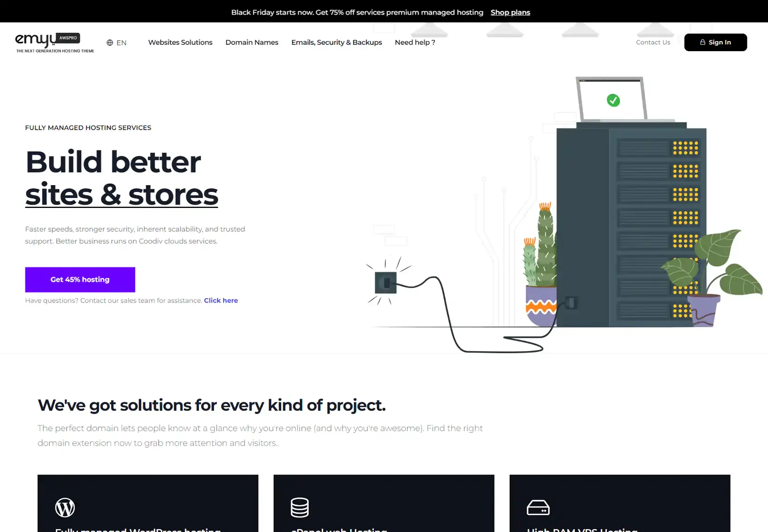Click the emyu AWSPRO logo
The image size is (768, 532).
55,43
